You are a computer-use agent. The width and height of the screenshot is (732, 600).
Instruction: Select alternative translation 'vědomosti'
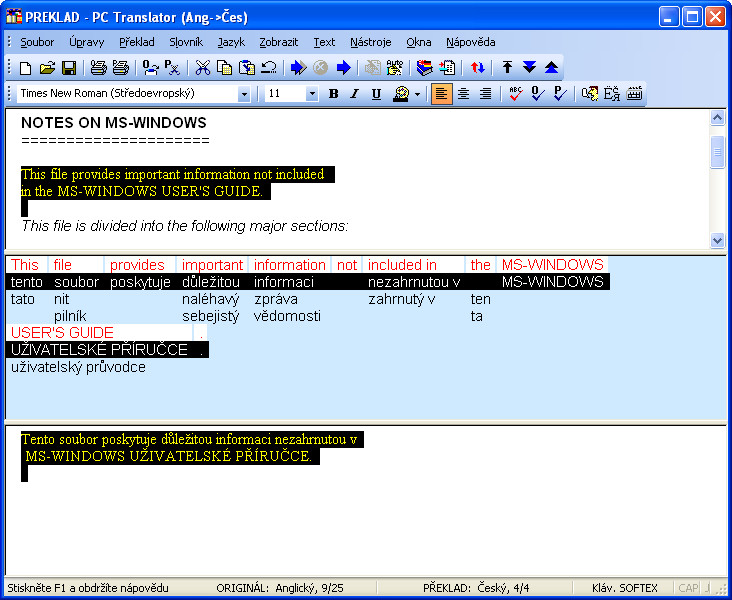pyautogui.click(x=287, y=316)
